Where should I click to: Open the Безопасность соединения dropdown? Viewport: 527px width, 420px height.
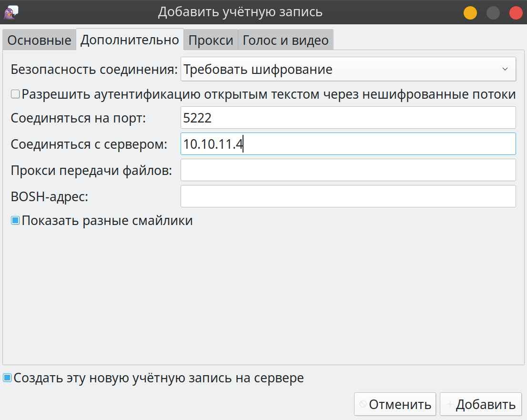348,69
